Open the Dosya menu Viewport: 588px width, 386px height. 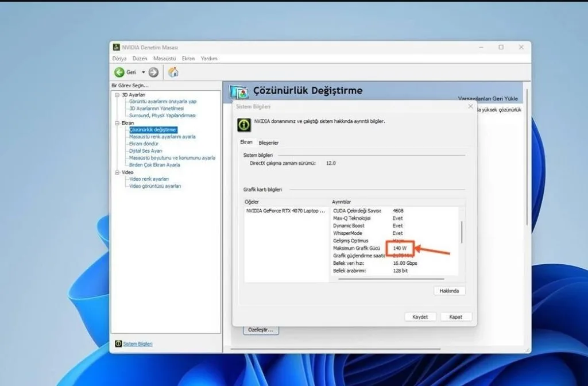119,59
